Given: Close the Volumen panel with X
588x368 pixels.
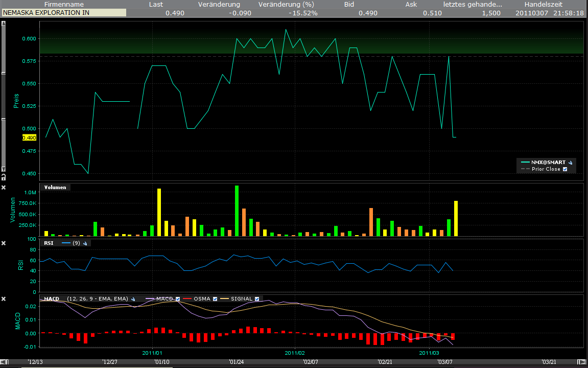Looking at the screenshot, I should tap(4, 188).
